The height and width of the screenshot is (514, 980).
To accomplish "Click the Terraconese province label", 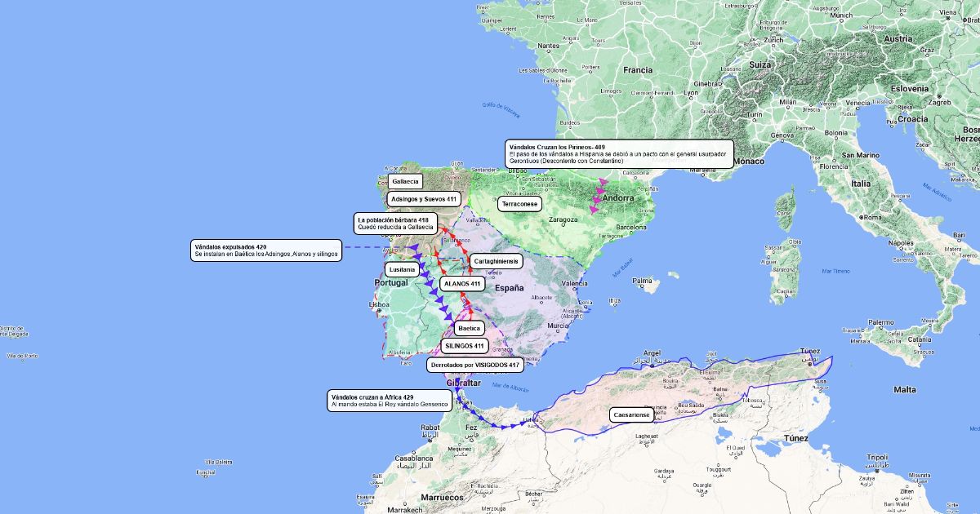I will pyautogui.click(x=520, y=204).
